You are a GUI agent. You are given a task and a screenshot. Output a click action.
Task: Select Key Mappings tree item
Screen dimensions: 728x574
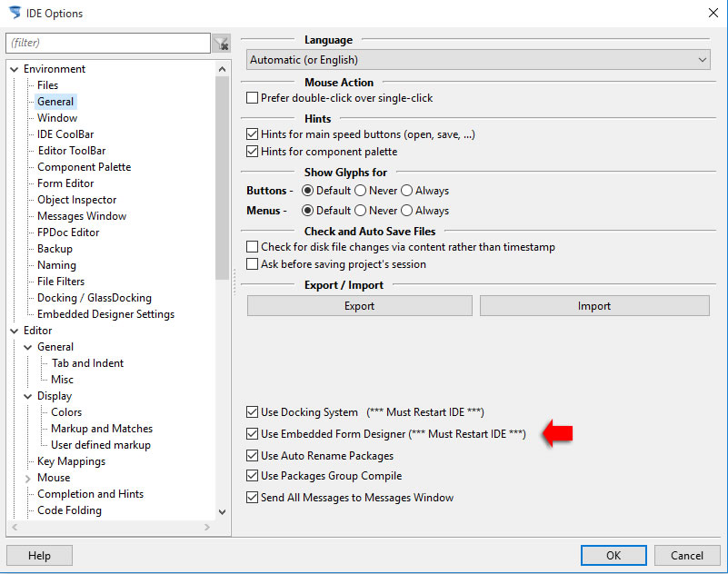71,461
